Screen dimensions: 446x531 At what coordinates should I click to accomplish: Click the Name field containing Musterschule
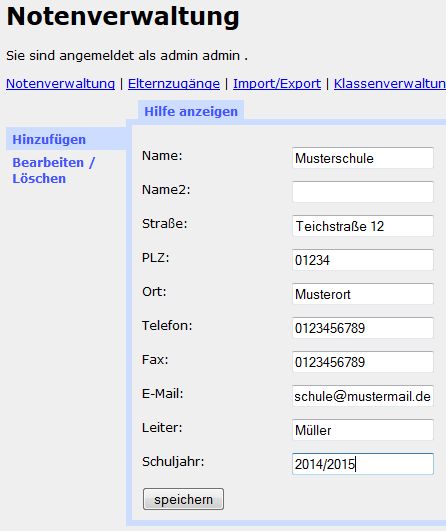click(363, 158)
